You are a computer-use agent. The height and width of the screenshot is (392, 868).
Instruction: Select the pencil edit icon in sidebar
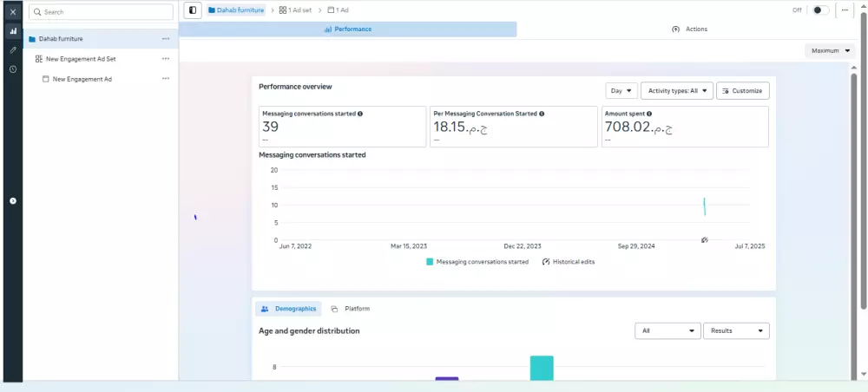pos(13,49)
